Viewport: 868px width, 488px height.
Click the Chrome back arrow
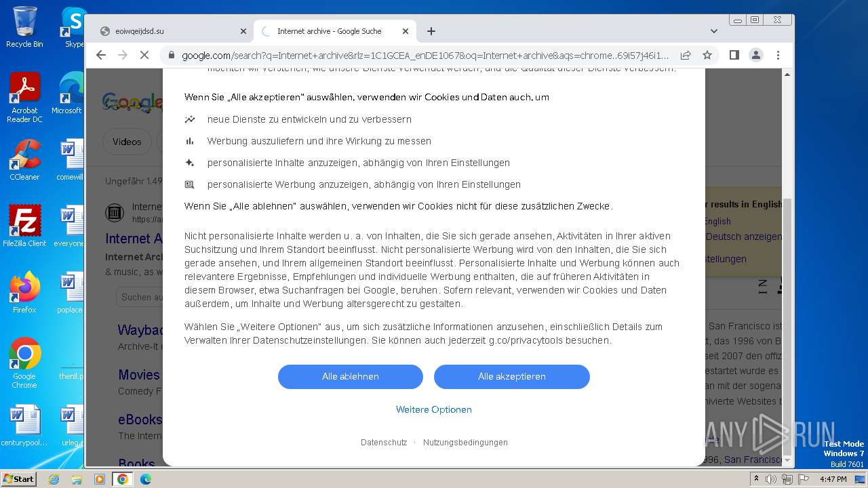click(101, 55)
